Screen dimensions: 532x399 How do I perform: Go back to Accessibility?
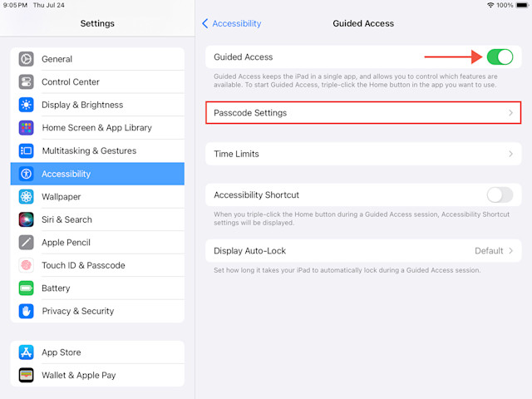pyautogui.click(x=231, y=23)
